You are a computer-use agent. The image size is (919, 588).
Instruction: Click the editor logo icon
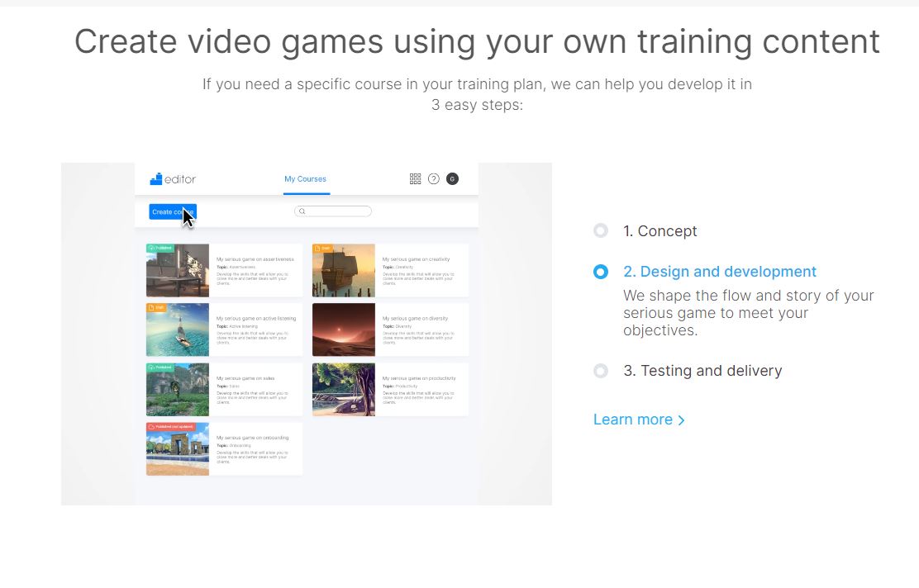155,178
